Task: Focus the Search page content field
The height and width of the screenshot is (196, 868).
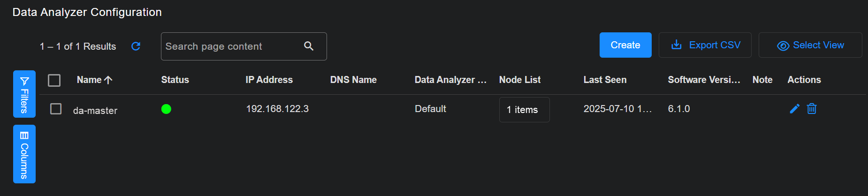Action: click(230, 46)
